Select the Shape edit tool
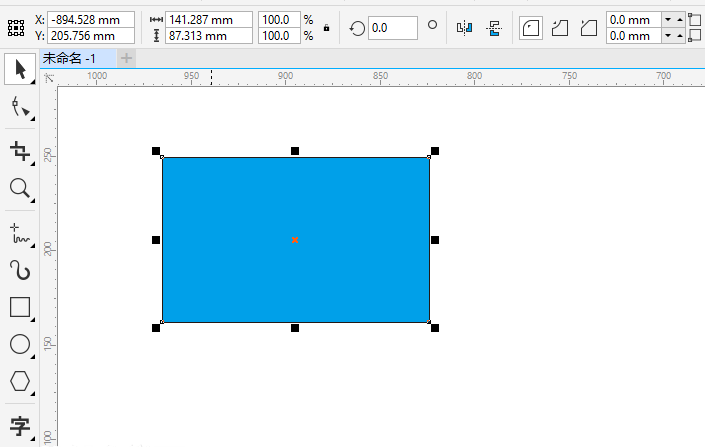The height and width of the screenshot is (447, 705). tap(19, 107)
